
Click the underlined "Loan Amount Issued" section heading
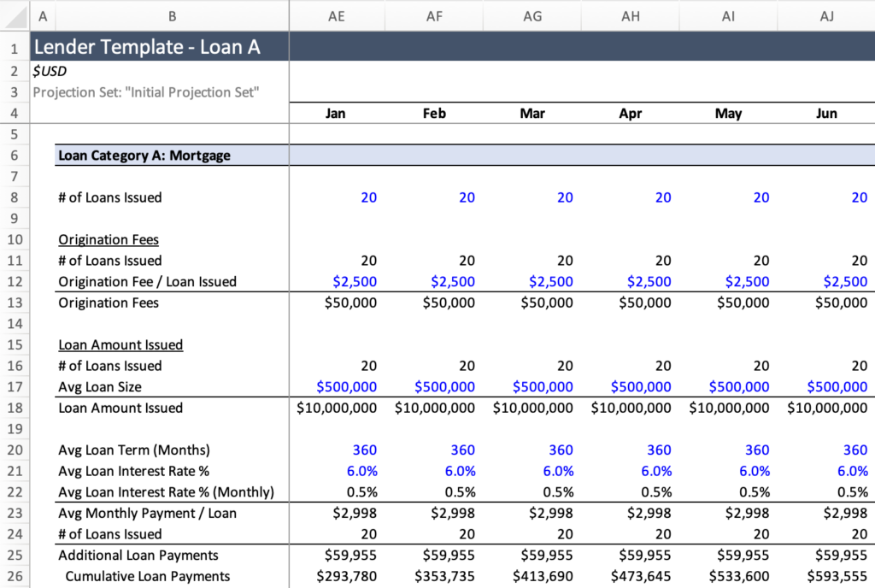tap(120, 344)
